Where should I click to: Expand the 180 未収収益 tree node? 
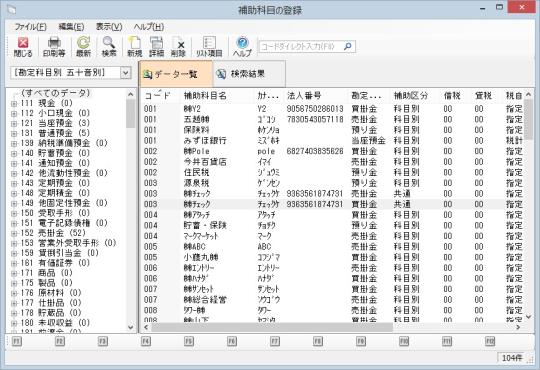(14, 323)
